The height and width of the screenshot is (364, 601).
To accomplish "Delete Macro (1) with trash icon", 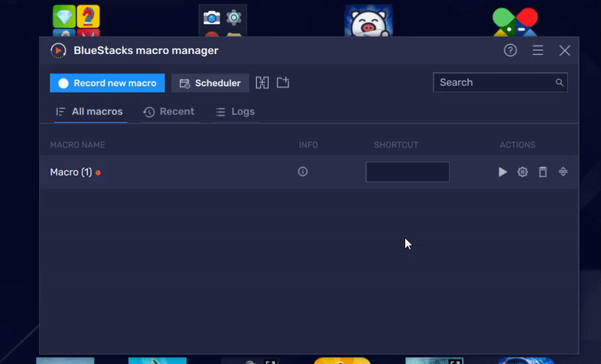I will [x=542, y=172].
